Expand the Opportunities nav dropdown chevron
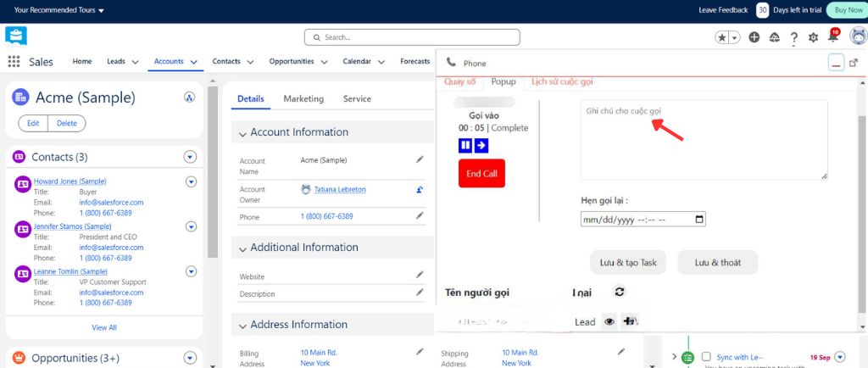The image size is (868, 368). (x=324, y=62)
